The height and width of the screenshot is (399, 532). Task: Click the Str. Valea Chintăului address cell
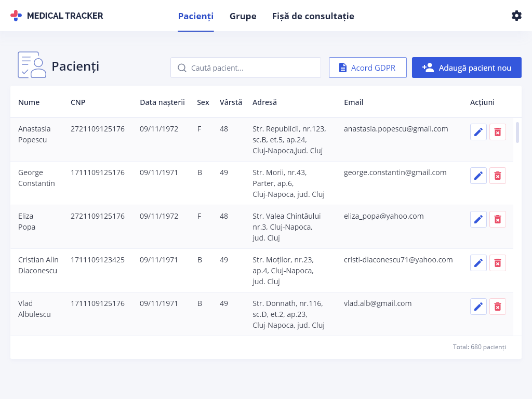(286, 227)
